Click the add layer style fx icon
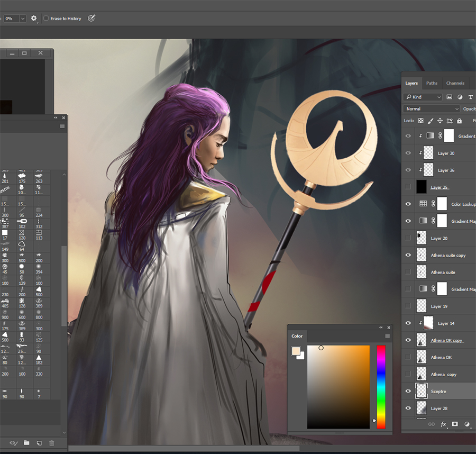This screenshot has height=454, width=476. pos(443,424)
